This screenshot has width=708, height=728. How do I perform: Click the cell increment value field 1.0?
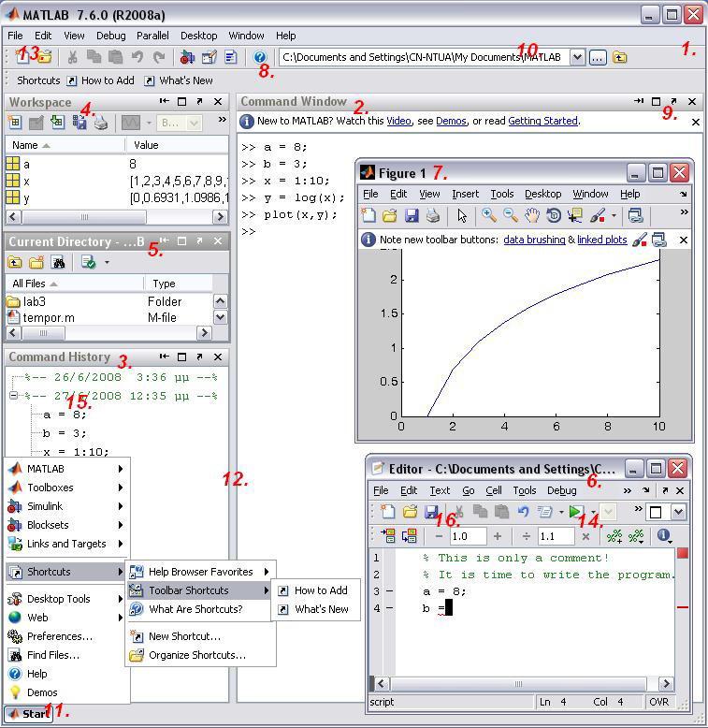[x=468, y=536]
